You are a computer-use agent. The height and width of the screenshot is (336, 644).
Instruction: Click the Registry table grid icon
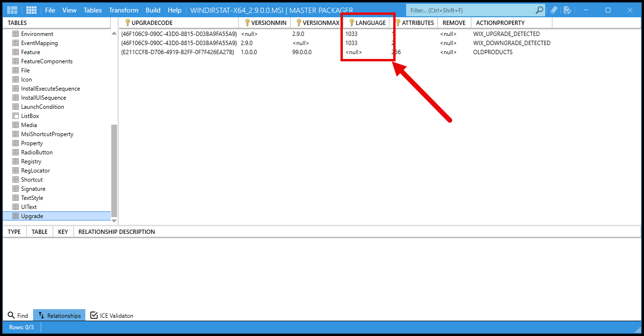pyautogui.click(x=15, y=162)
